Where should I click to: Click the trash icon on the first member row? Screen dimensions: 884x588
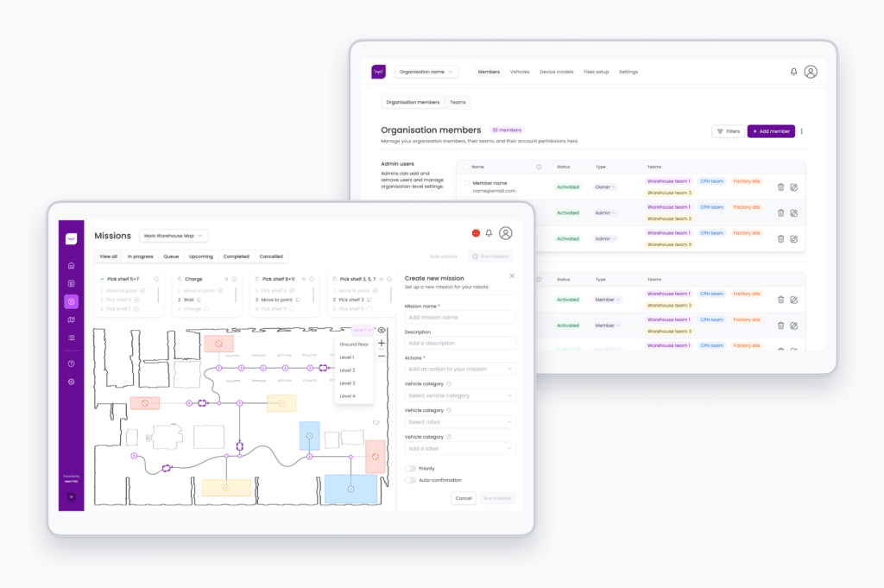781,187
